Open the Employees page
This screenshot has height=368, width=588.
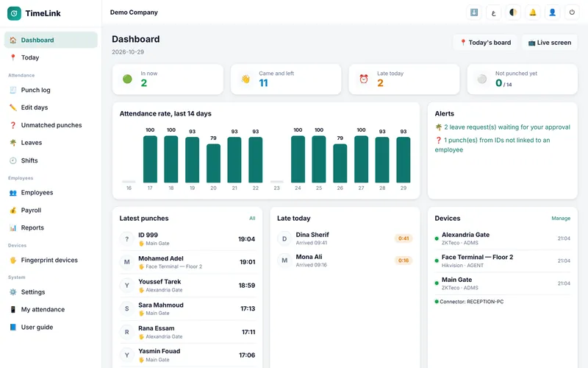click(x=51, y=193)
